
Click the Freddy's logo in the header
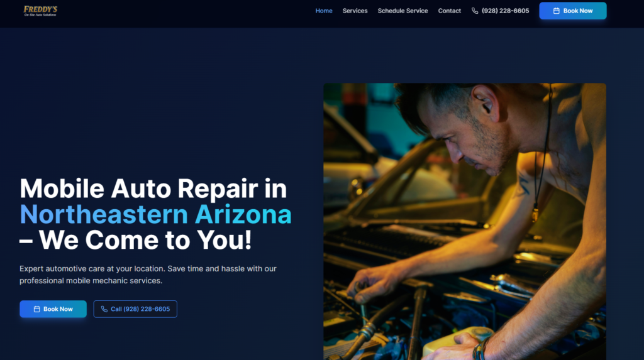[40, 11]
